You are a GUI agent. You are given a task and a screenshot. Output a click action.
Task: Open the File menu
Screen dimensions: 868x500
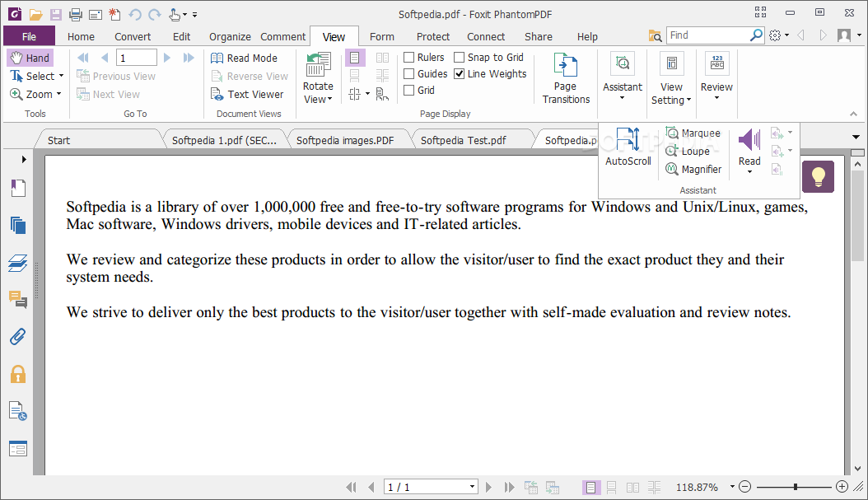pyautogui.click(x=30, y=36)
